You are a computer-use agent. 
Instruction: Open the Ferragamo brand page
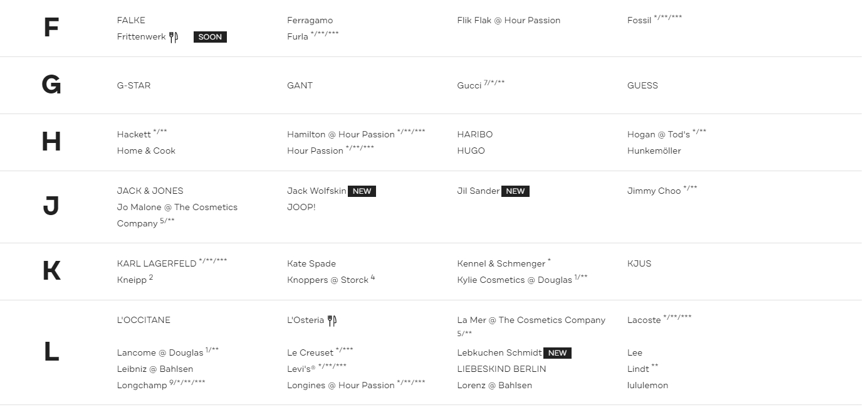pos(310,21)
